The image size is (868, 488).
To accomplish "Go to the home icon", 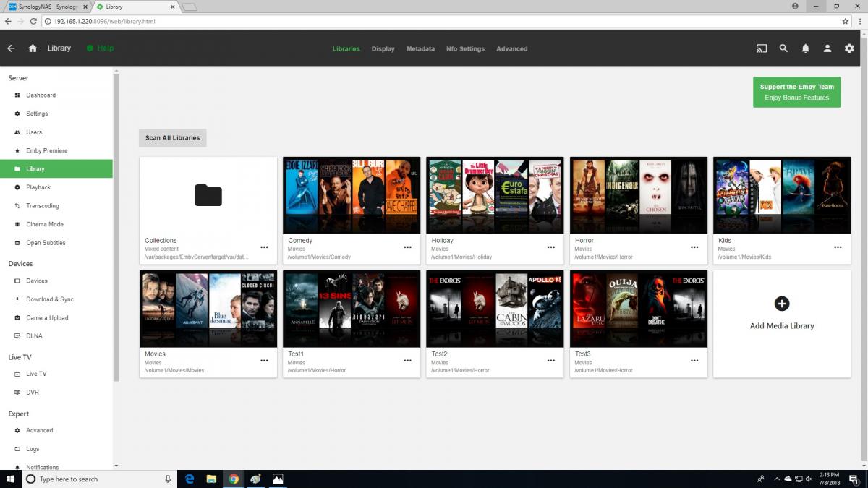I will [x=33, y=48].
